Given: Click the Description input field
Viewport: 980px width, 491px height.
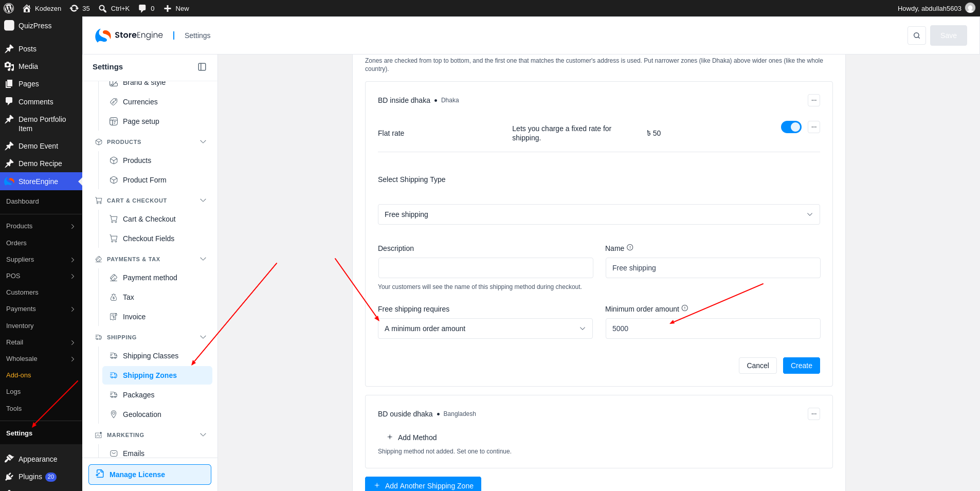Looking at the screenshot, I should [x=485, y=268].
